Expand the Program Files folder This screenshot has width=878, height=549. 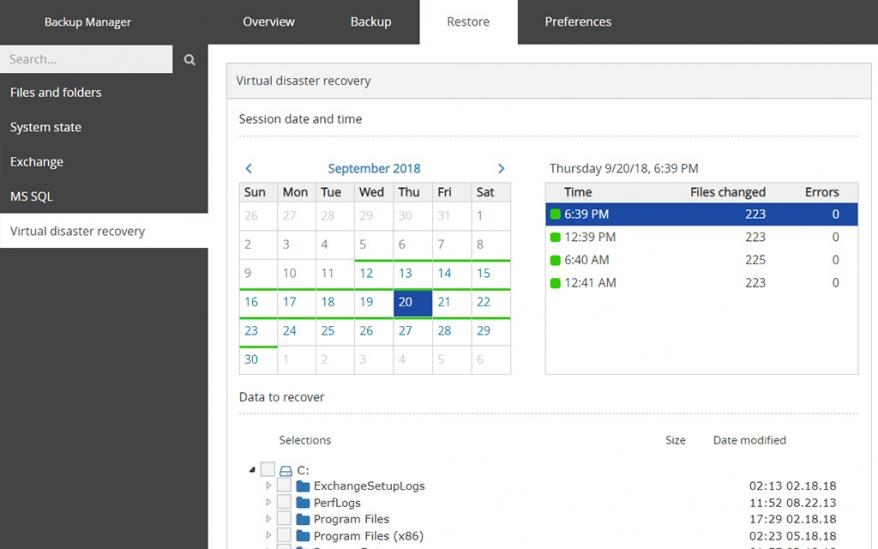click(268, 518)
